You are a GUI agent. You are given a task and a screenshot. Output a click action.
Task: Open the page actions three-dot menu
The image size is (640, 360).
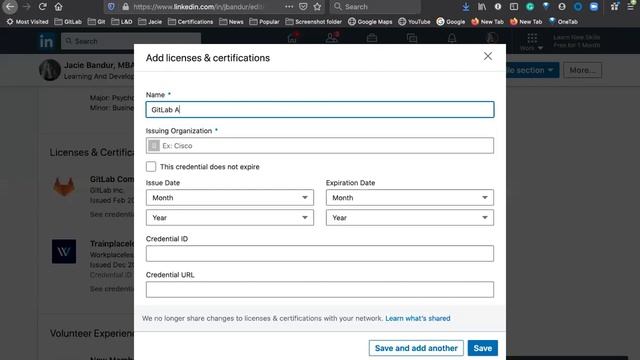click(289, 7)
